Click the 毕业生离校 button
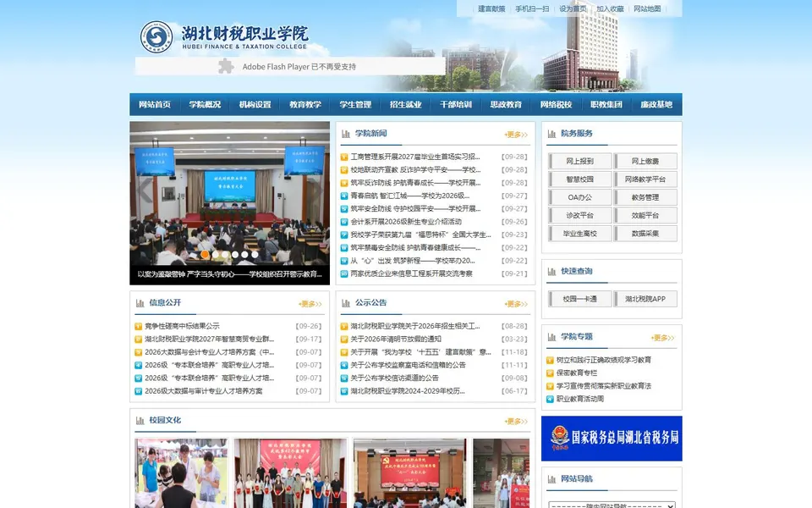 click(580, 234)
